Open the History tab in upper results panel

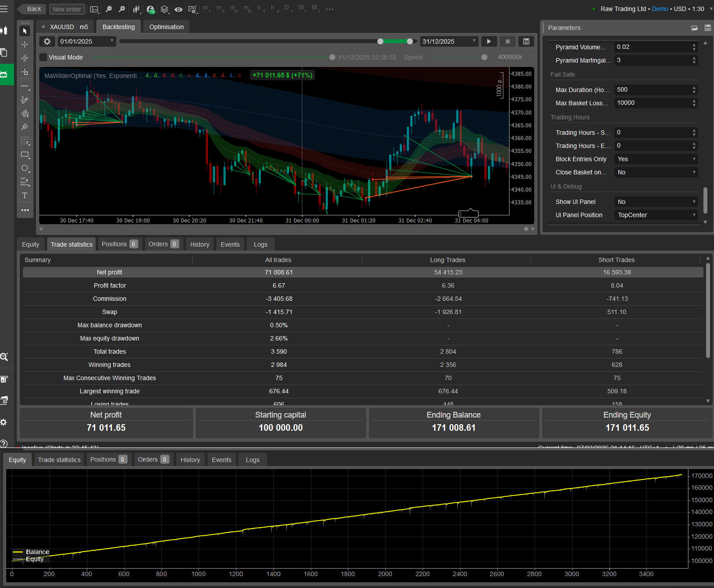tap(200, 244)
